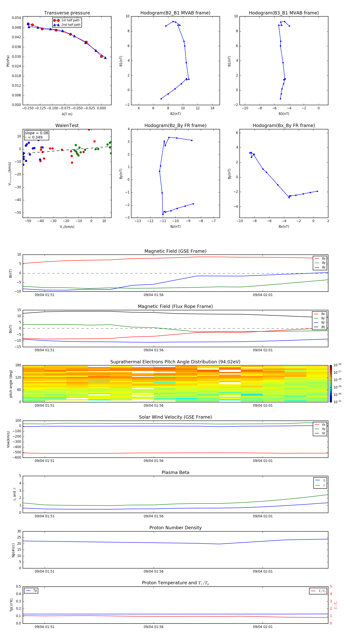This screenshot has height=644, width=351.
Task: Click '09/04 01:51' tick under GSE magnetic field plot
Action: pyautogui.click(x=44, y=295)
